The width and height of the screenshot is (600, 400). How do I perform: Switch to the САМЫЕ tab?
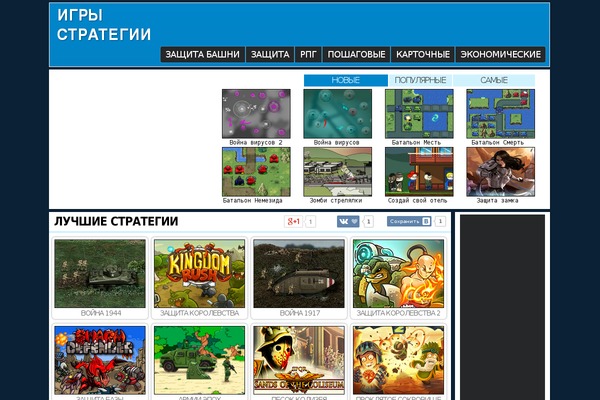pyautogui.click(x=494, y=80)
